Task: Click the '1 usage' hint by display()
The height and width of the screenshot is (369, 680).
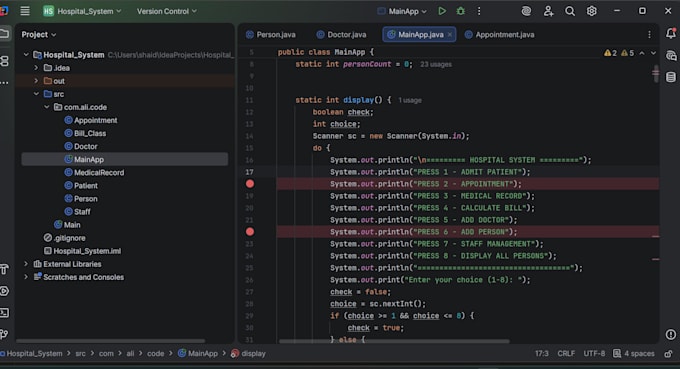Action: [x=410, y=100]
